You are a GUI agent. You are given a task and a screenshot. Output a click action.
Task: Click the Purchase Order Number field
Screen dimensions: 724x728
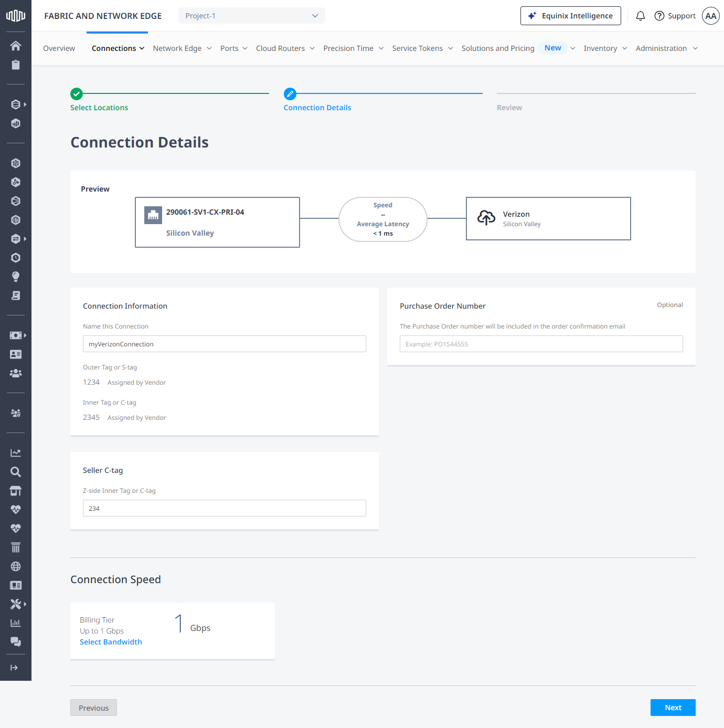(x=541, y=344)
